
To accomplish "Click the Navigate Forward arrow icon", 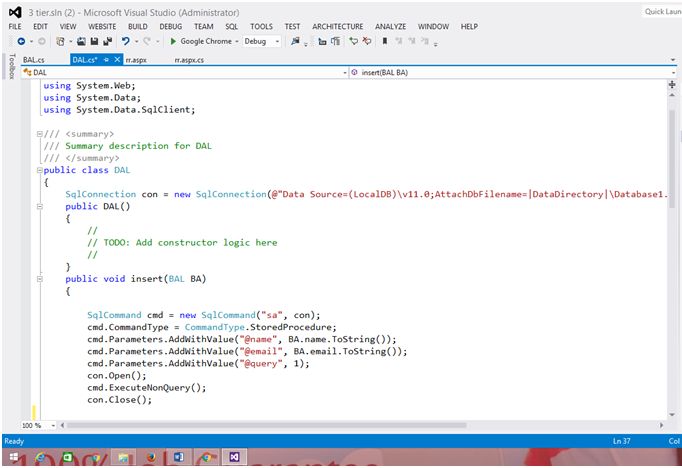I will point(42,41).
